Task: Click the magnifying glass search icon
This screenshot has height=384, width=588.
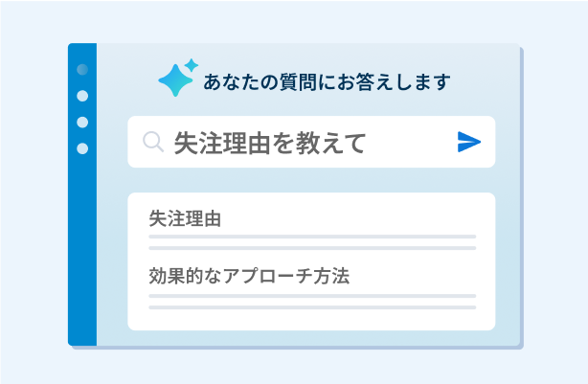Action: click(x=153, y=142)
